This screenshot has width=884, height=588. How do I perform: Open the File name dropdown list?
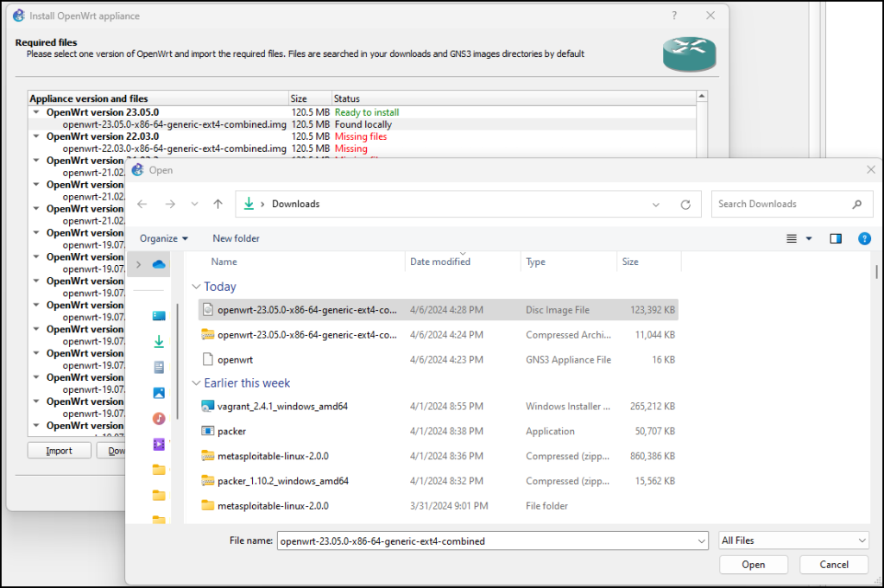click(x=701, y=541)
